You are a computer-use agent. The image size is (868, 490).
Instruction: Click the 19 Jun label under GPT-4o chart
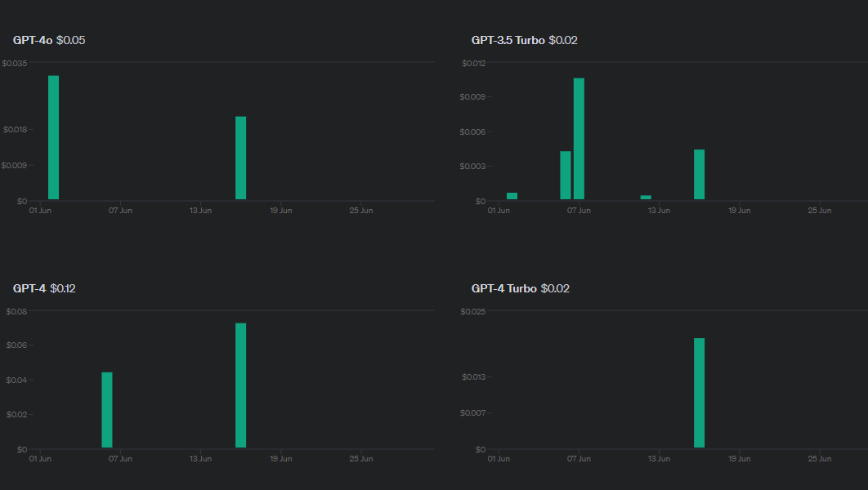tap(280, 210)
